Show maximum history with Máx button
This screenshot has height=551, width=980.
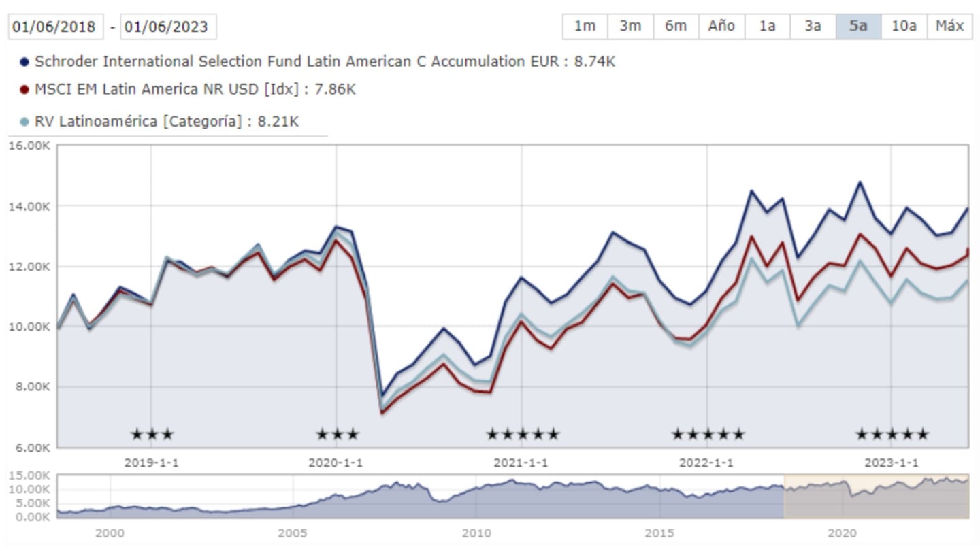[x=949, y=27]
